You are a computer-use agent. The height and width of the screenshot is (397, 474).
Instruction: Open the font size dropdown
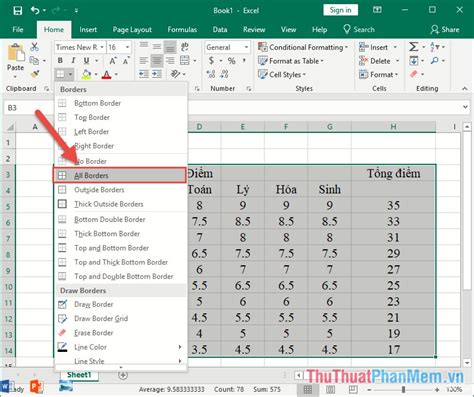coord(127,47)
